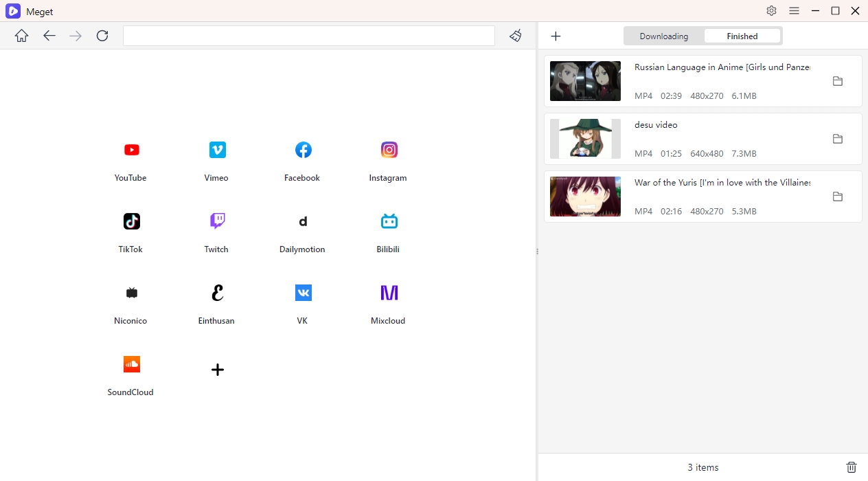
Task: Clear browsing data with the broom icon
Action: [x=516, y=36]
